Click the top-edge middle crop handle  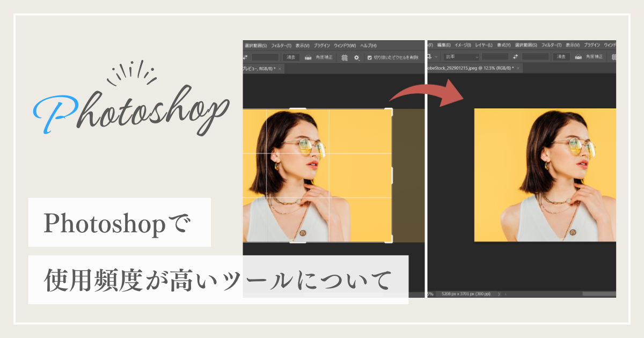[298, 109]
